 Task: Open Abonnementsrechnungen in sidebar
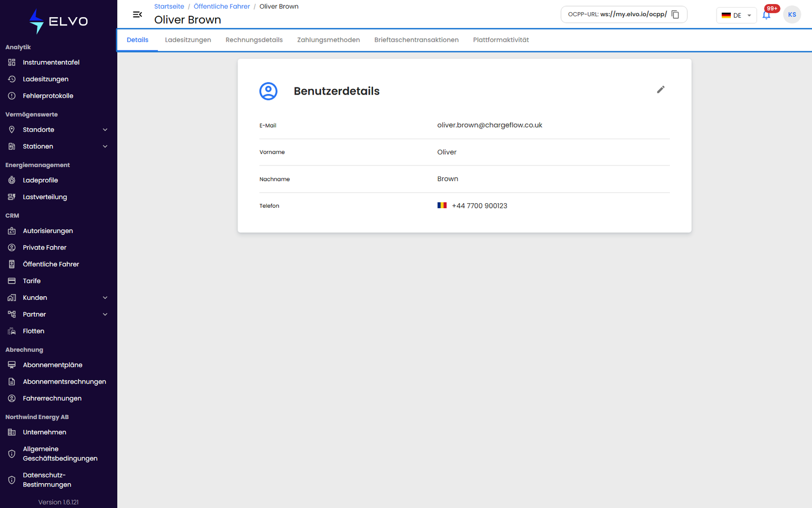tap(64, 382)
